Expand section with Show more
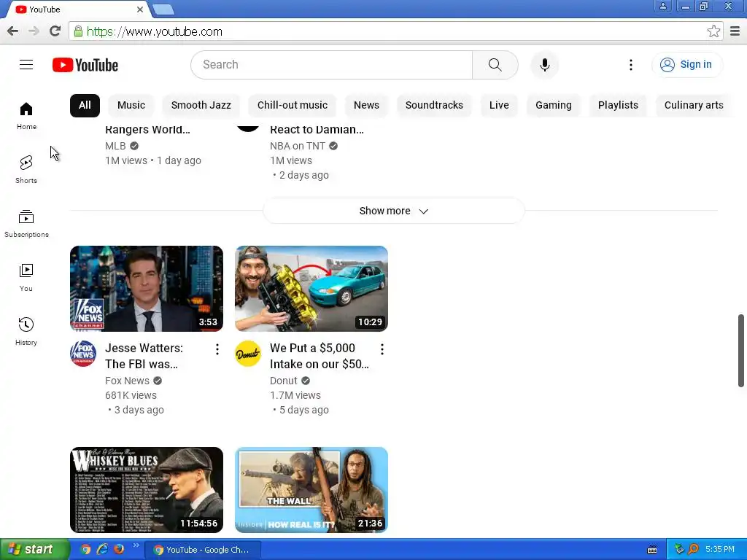This screenshot has height=560, width=747. pos(393,211)
